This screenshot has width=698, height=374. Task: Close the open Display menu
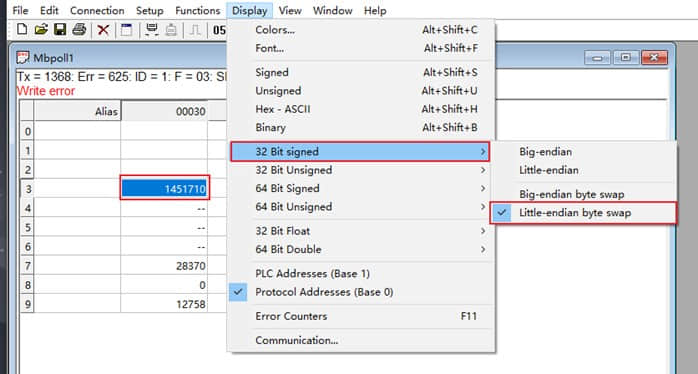(x=250, y=10)
